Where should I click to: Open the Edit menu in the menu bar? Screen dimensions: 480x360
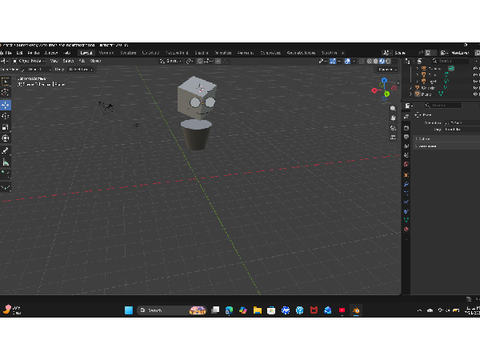[19, 53]
